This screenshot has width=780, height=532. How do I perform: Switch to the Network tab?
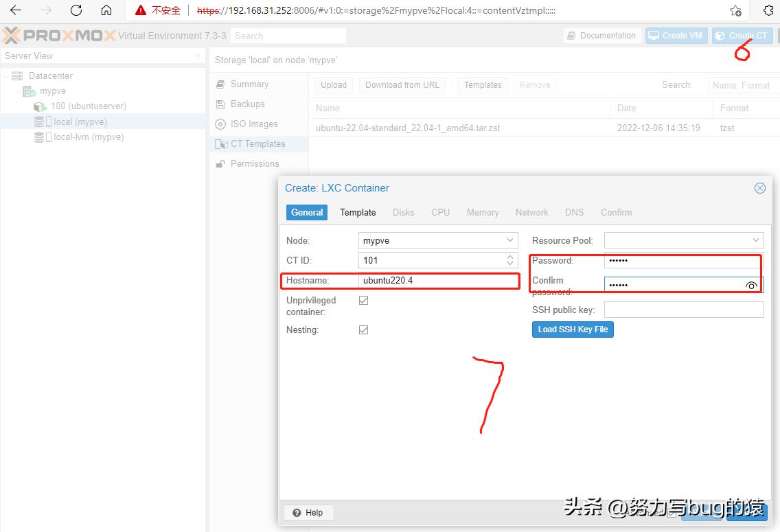point(531,212)
